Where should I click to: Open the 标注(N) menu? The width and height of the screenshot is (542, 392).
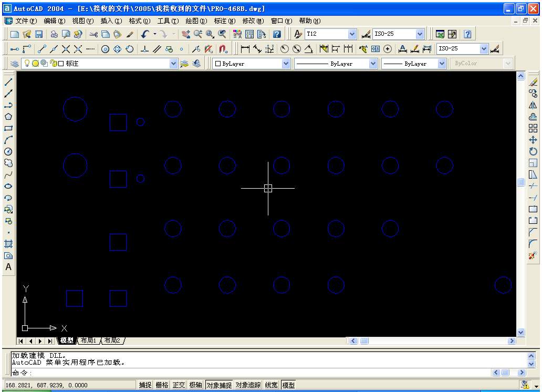(225, 21)
